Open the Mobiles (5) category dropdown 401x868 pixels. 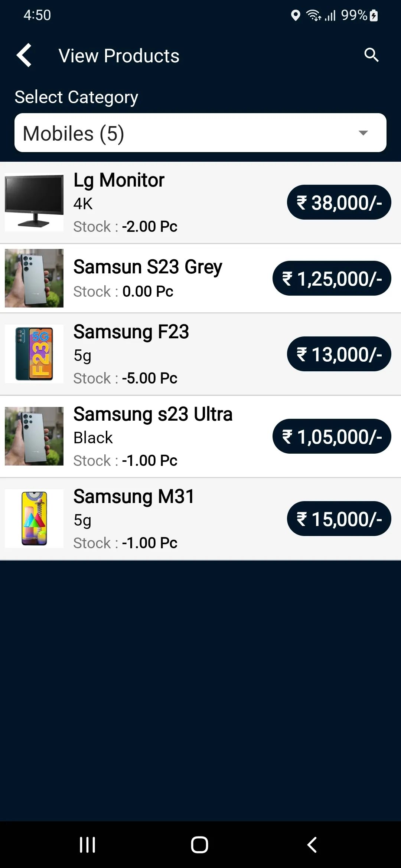coord(200,133)
